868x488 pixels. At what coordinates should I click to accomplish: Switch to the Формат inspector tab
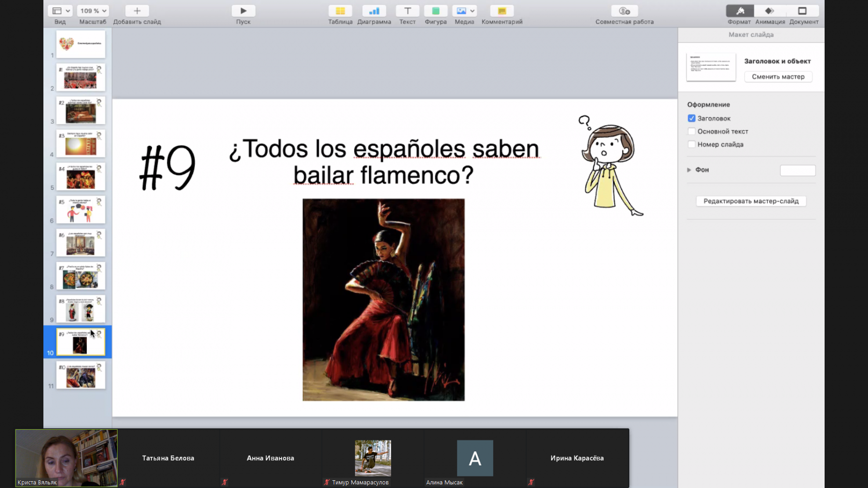point(740,11)
